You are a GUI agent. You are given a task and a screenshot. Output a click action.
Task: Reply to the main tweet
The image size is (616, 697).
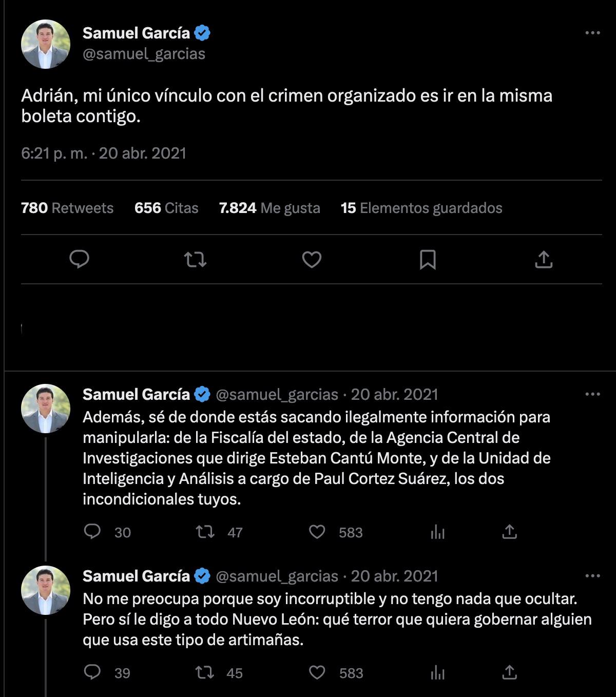[x=80, y=260]
